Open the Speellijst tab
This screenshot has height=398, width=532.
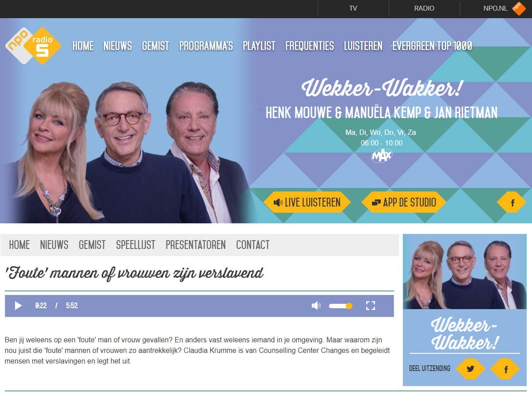pos(136,245)
